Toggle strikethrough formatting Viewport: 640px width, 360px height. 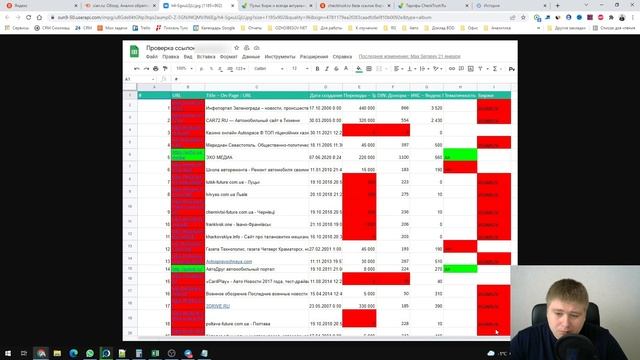point(336,69)
